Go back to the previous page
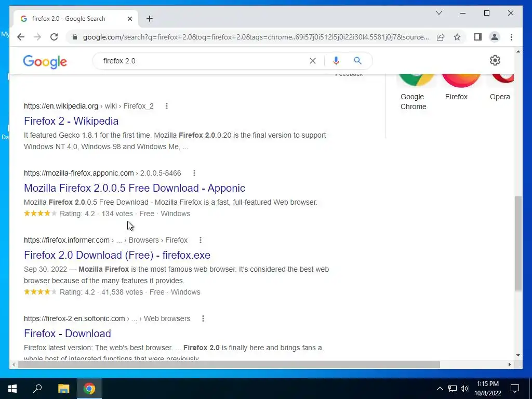Image resolution: width=532 pixels, height=399 pixels. pos(21,37)
